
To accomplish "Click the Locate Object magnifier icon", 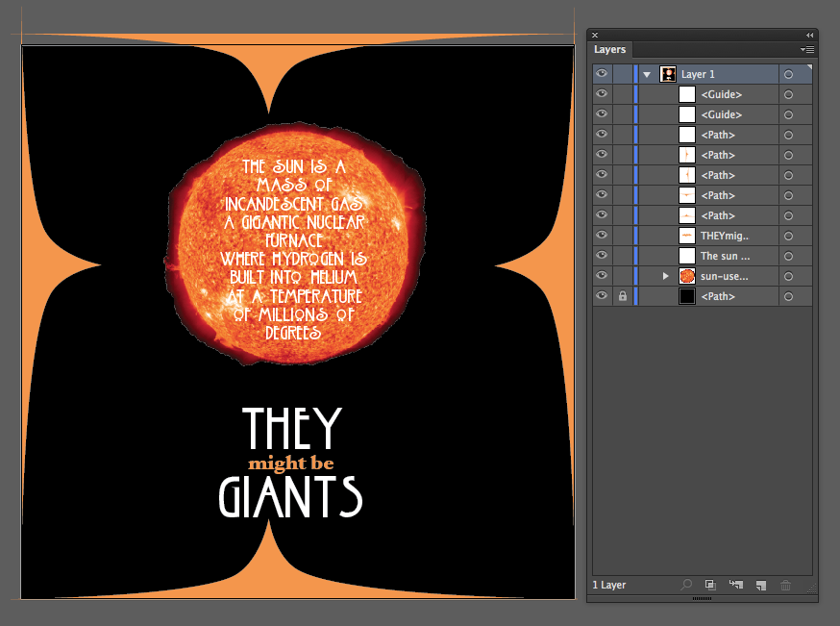I will (x=686, y=585).
